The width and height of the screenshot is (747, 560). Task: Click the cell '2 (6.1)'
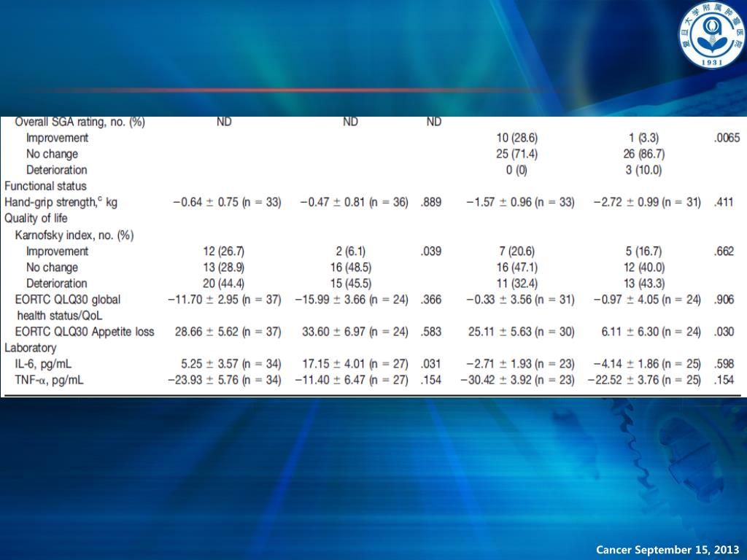click(x=351, y=251)
